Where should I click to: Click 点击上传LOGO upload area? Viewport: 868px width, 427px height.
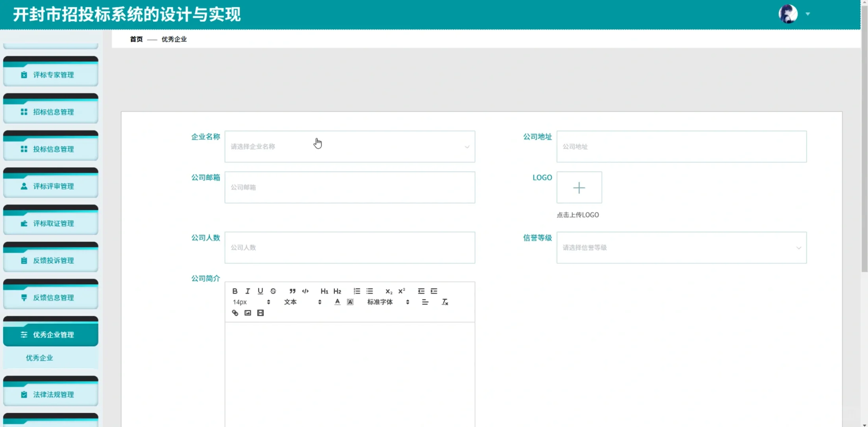579,187
